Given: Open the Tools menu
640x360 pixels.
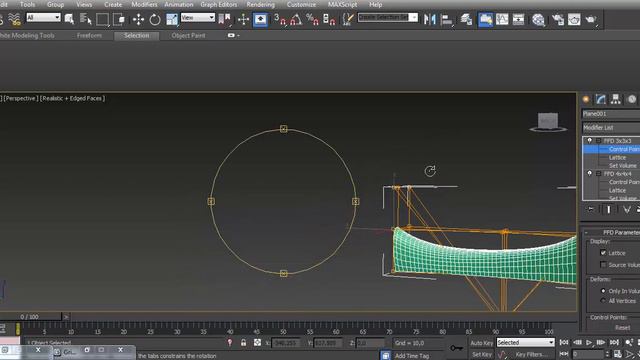Looking at the screenshot, I should [x=27, y=4].
